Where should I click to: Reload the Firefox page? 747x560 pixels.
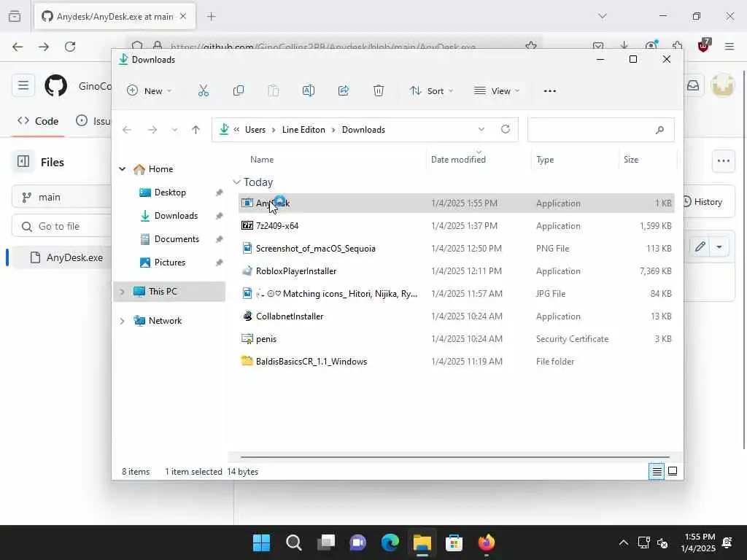pos(70,47)
